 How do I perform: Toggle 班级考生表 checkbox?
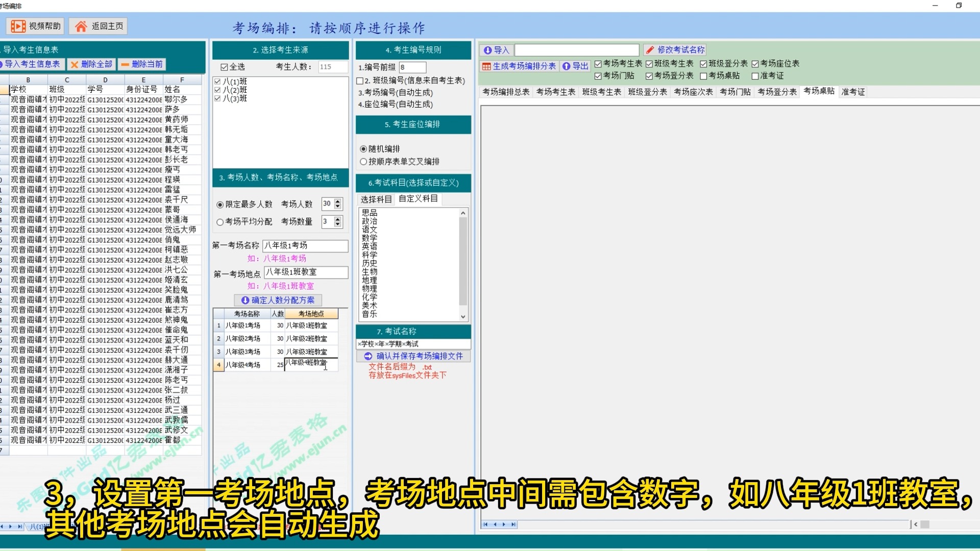point(649,64)
